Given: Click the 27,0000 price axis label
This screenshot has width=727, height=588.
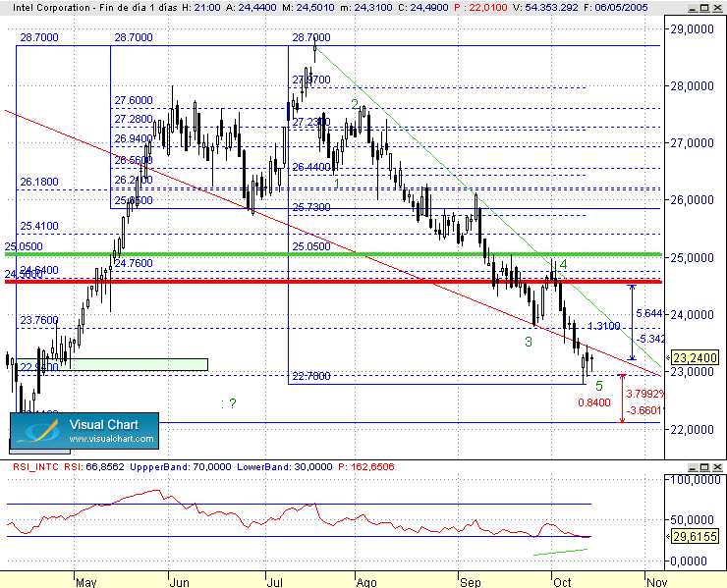Looking at the screenshot, I should pyautogui.click(x=693, y=143).
